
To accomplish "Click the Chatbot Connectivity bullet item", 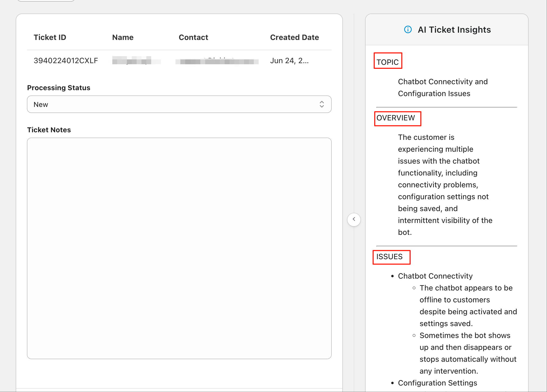I will point(435,276).
